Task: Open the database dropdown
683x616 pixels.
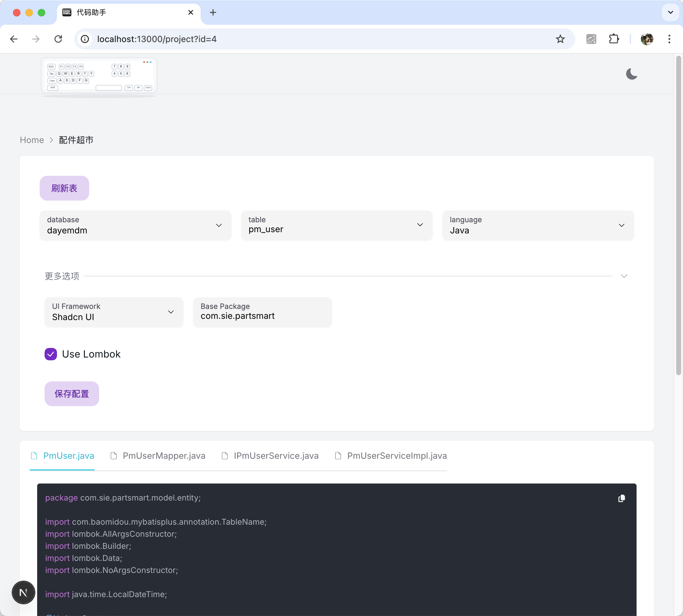Action: click(135, 225)
